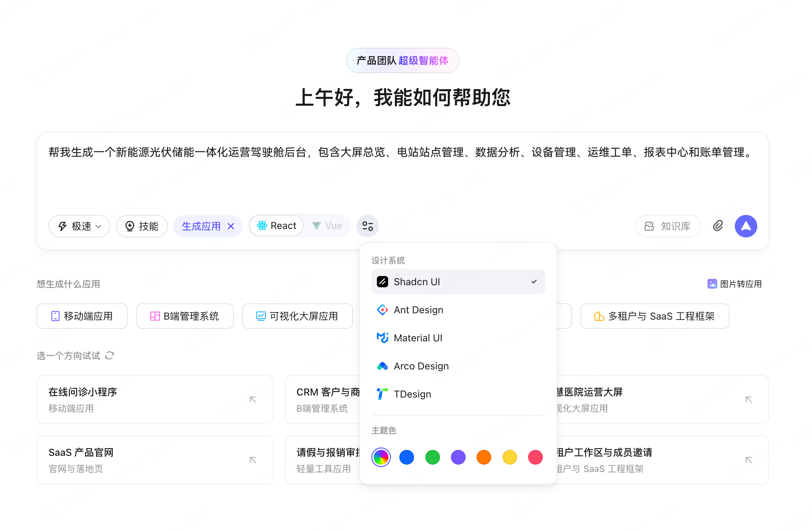Choose Ant Design from the list
This screenshot has height=531, width=812.
(x=458, y=310)
